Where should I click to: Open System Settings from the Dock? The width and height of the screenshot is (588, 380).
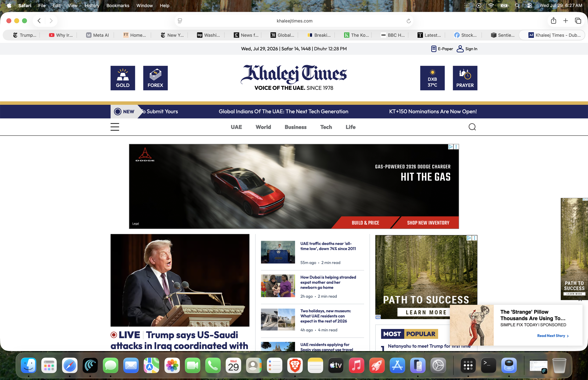click(x=438, y=365)
